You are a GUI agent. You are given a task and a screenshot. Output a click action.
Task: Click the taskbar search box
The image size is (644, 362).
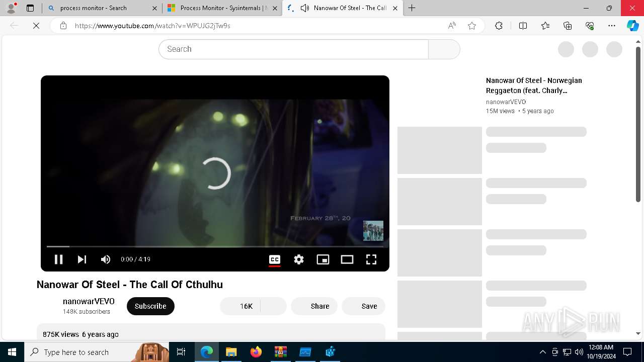click(x=97, y=352)
